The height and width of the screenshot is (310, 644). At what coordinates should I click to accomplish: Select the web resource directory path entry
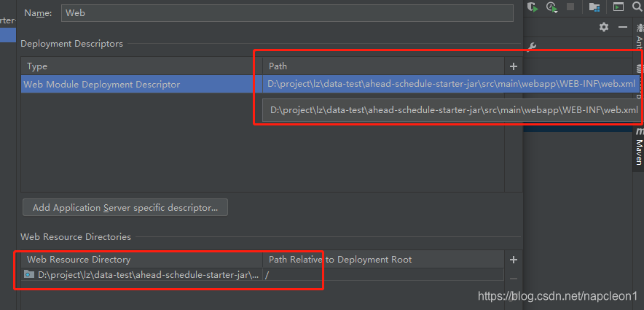[x=142, y=275]
